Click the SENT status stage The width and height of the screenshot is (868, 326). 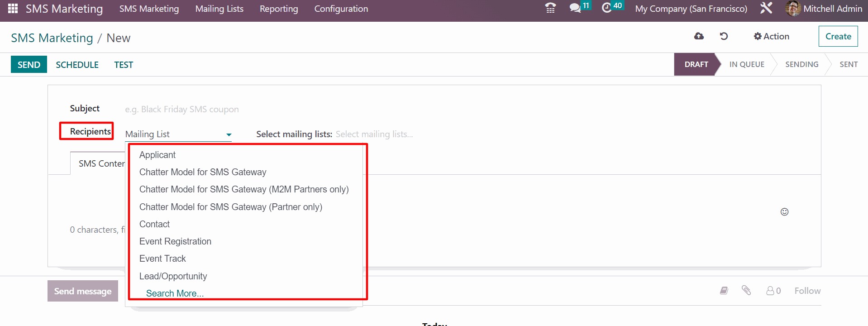pyautogui.click(x=849, y=64)
